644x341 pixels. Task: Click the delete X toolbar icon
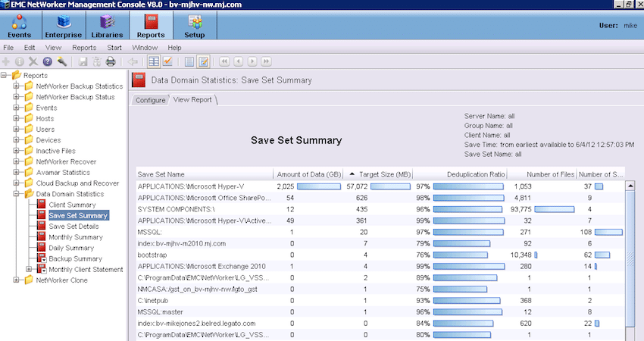pyautogui.click(x=33, y=61)
